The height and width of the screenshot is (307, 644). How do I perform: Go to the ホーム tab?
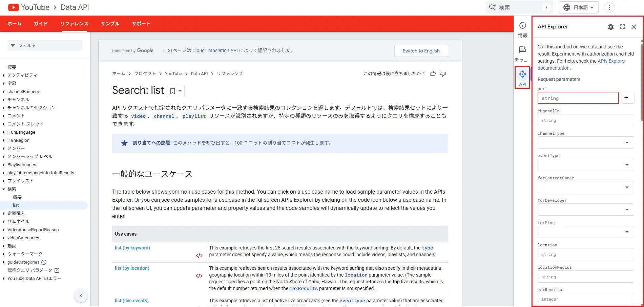click(x=15, y=24)
